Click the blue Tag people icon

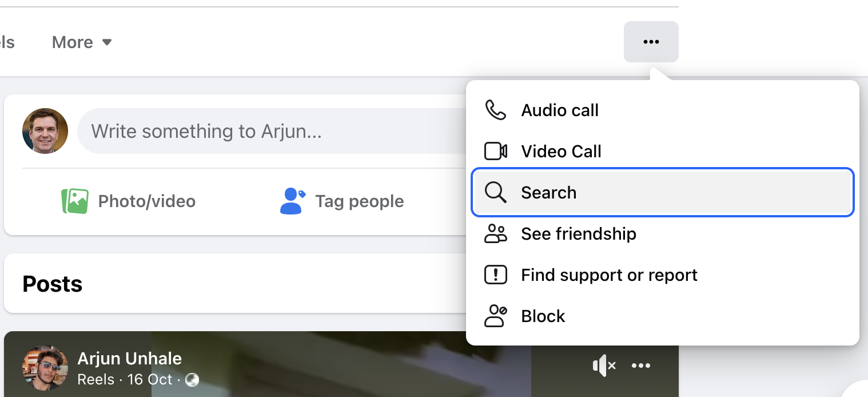coord(292,201)
